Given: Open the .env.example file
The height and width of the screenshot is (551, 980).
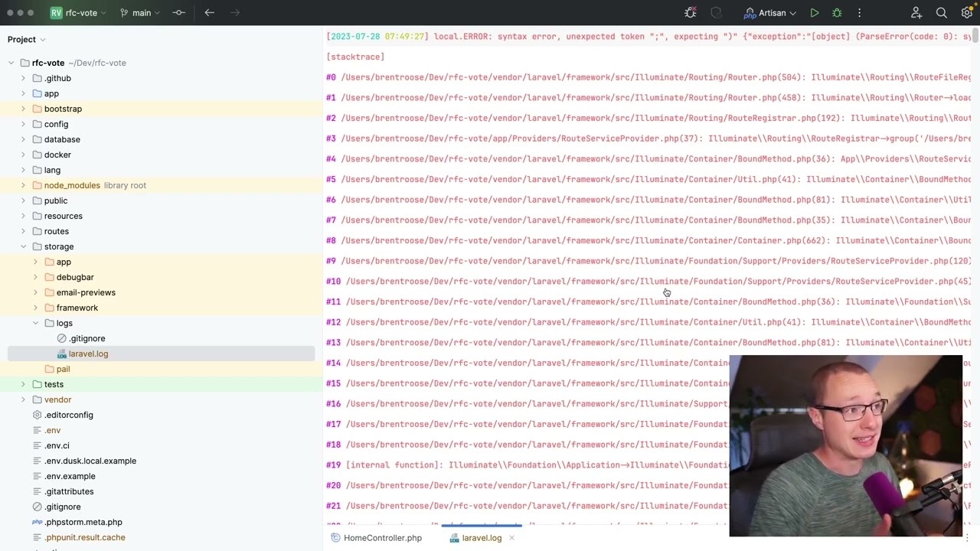Looking at the screenshot, I should tap(70, 476).
